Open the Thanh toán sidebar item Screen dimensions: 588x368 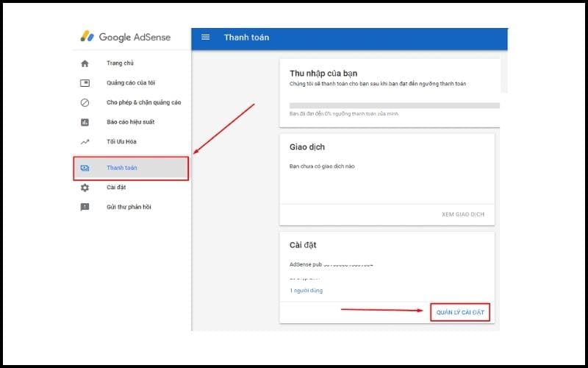131,169
